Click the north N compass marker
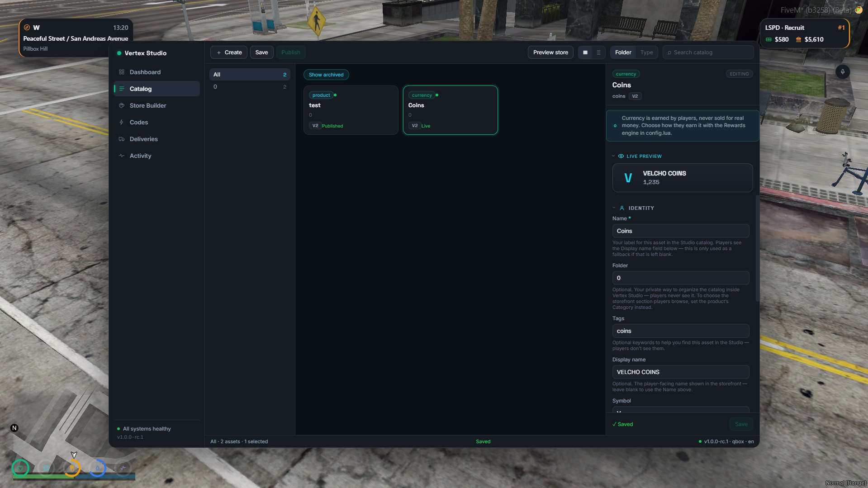Image resolution: width=868 pixels, height=488 pixels. point(14,428)
